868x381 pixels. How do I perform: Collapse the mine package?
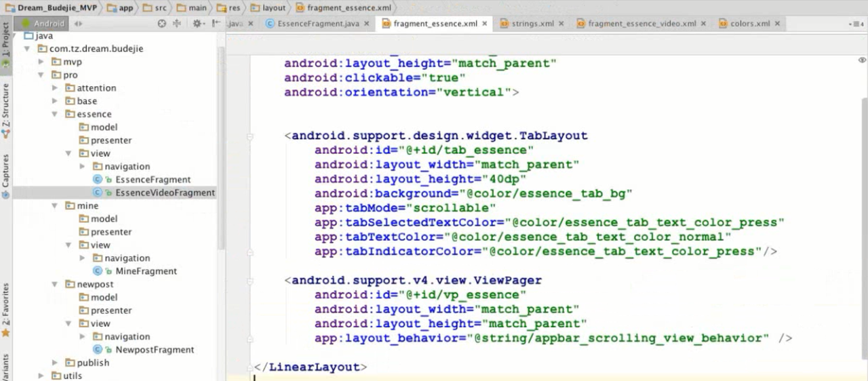56,206
